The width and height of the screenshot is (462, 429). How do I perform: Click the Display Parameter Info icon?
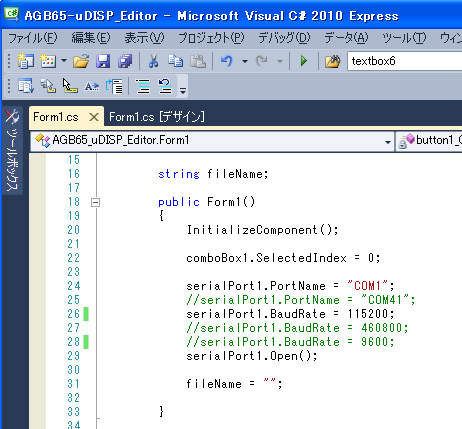click(x=48, y=86)
